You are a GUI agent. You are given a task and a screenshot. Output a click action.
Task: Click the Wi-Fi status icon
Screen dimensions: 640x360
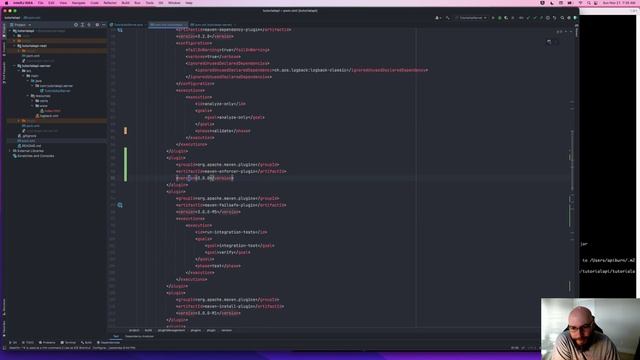(x=580, y=3)
